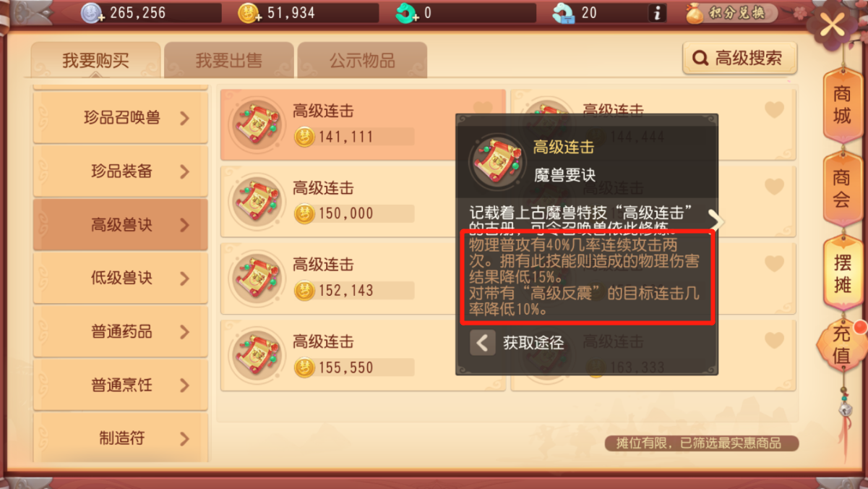Open the 商城 side tab

[x=842, y=105]
